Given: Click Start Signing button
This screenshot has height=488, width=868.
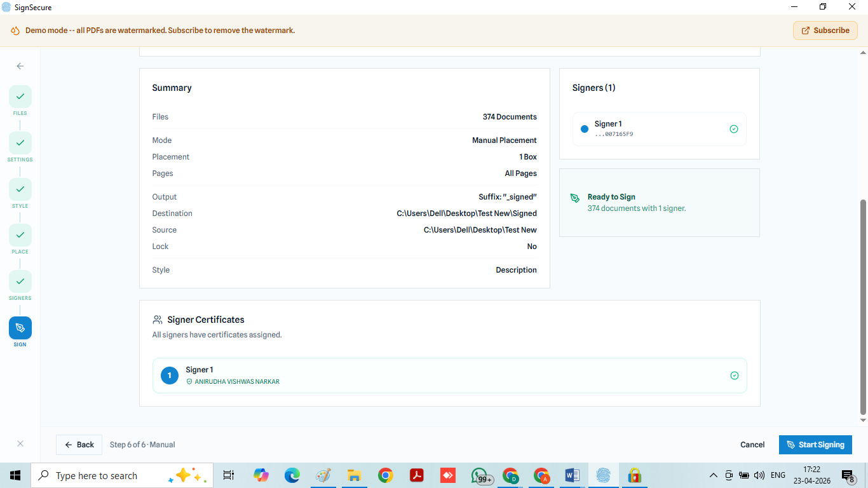Looking at the screenshot, I should click(815, 445).
